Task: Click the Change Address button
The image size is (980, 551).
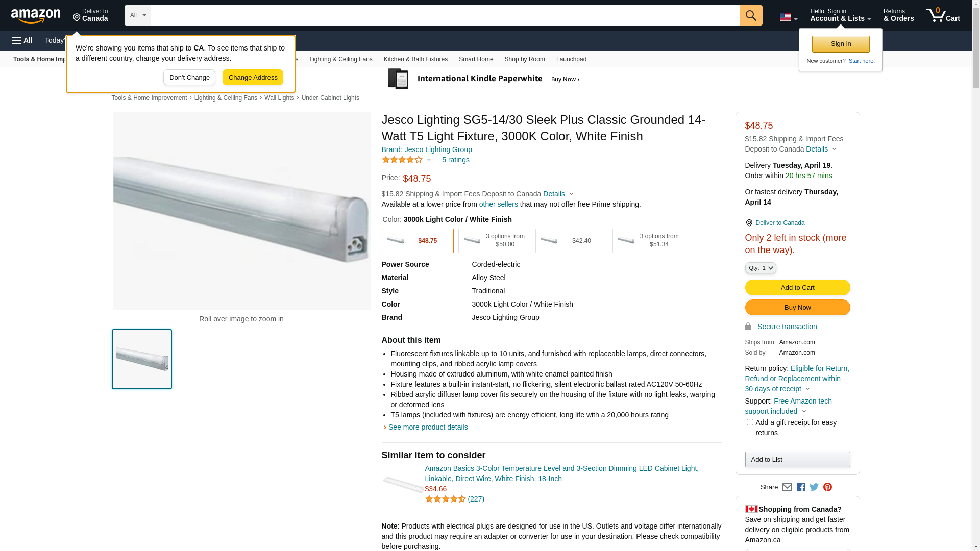Action: click(253, 78)
